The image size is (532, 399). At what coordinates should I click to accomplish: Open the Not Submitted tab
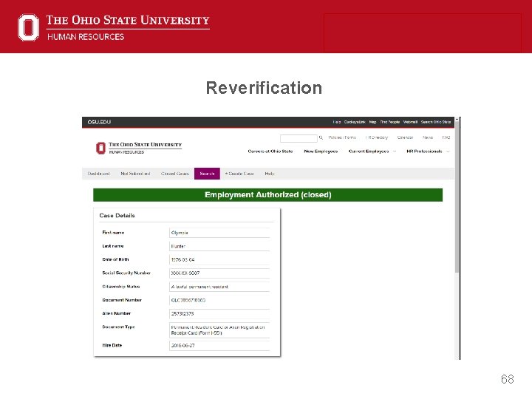(135, 174)
